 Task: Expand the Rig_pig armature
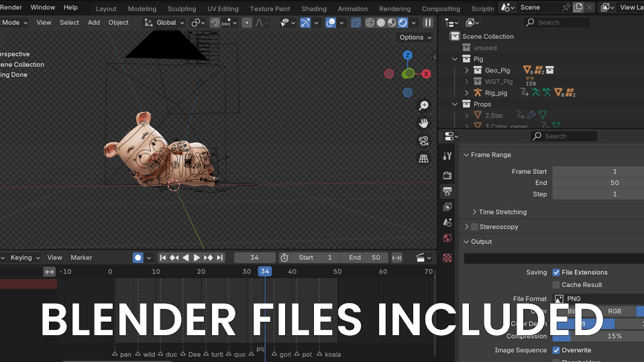tap(467, 93)
